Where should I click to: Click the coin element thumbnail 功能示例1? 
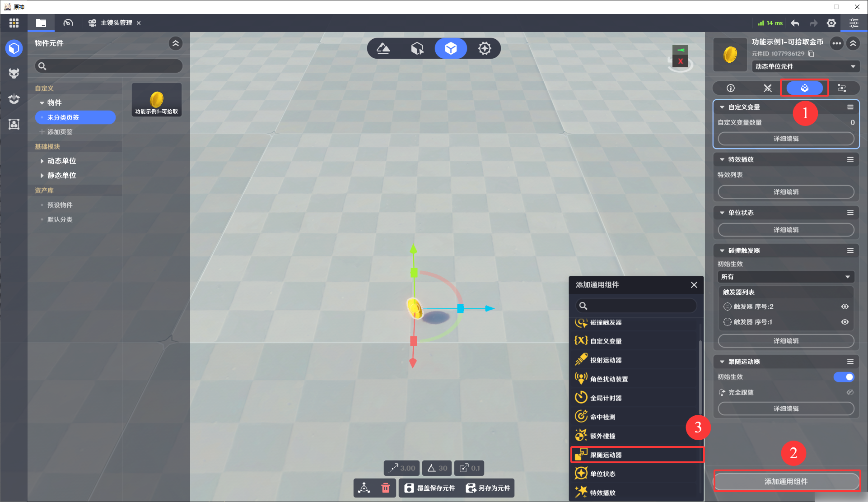click(x=157, y=100)
